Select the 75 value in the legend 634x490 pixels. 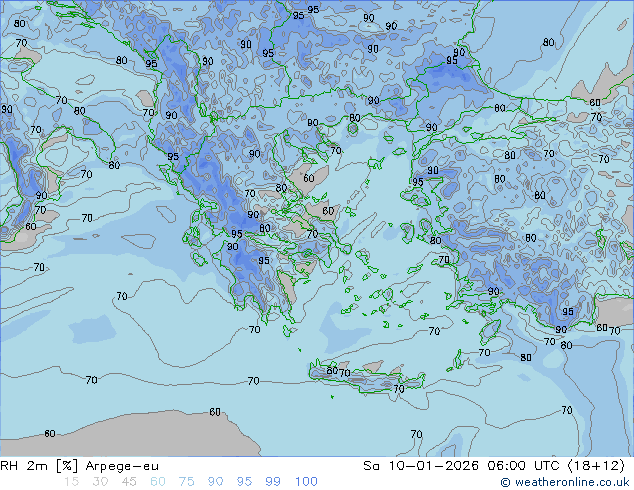[x=186, y=482]
